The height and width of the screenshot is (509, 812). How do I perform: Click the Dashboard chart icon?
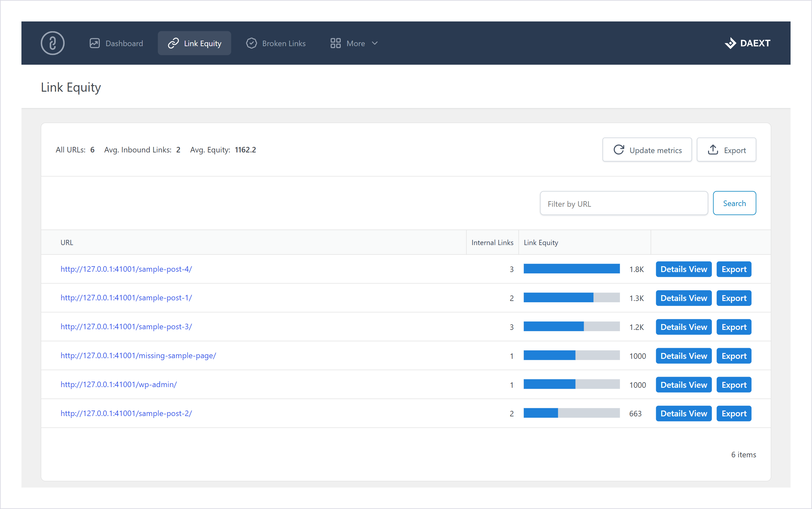95,43
